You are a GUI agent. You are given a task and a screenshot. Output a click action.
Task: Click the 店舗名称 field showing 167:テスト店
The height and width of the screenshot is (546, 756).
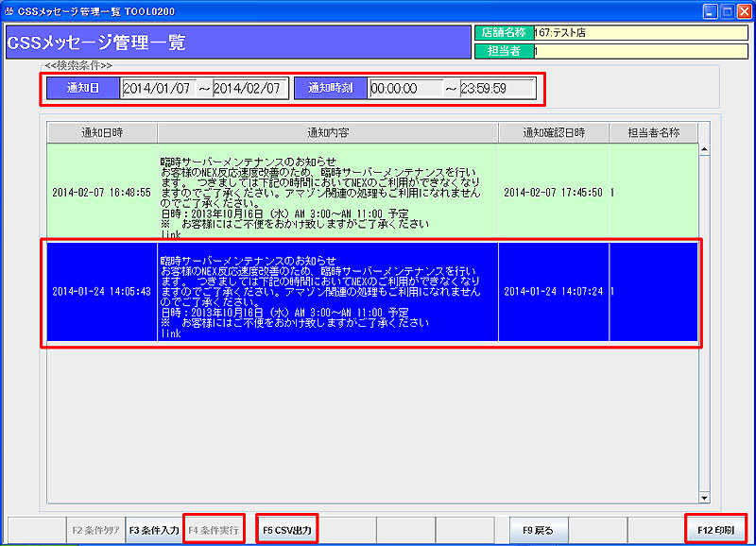[641, 33]
